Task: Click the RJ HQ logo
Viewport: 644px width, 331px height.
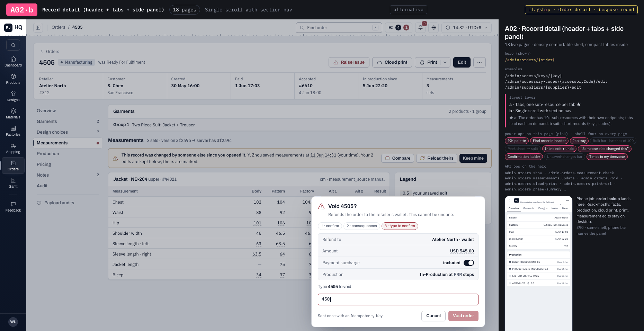Action: [x=13, y=27]
